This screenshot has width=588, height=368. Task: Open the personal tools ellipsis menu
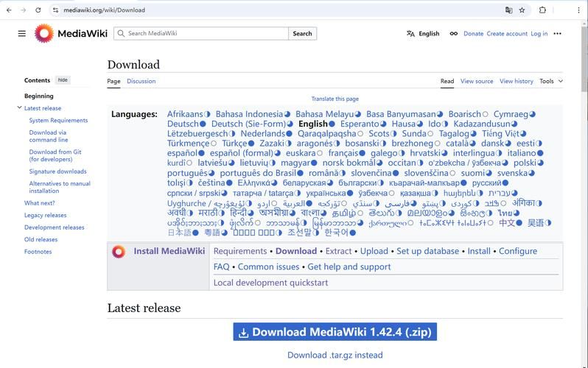pyautogui.click(x=557, y=33)
